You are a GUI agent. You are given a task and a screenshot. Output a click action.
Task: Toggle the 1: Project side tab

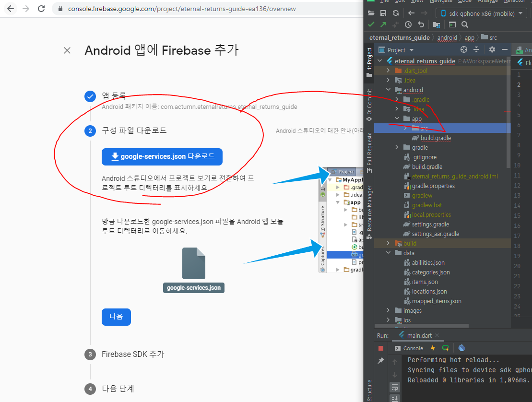(369, 63)
